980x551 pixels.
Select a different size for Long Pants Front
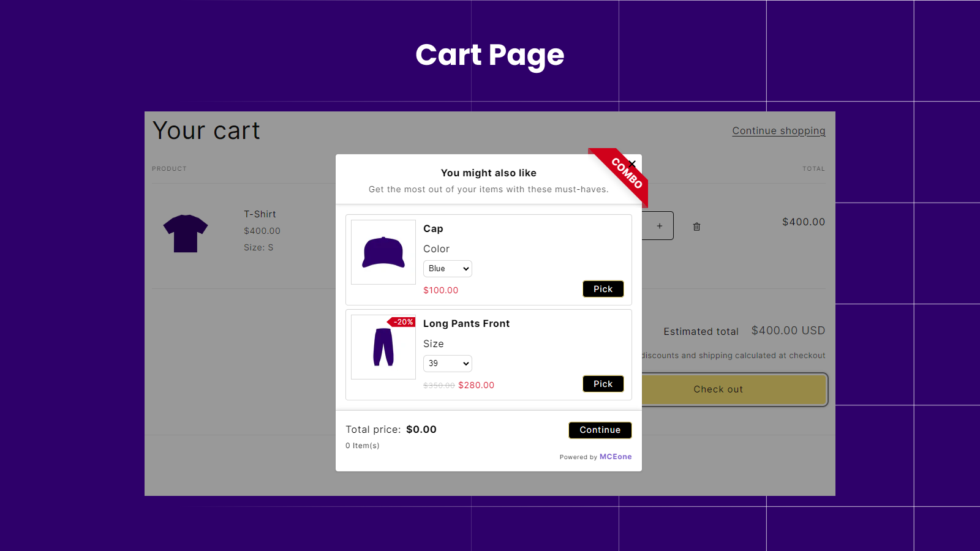coord(447,363)
